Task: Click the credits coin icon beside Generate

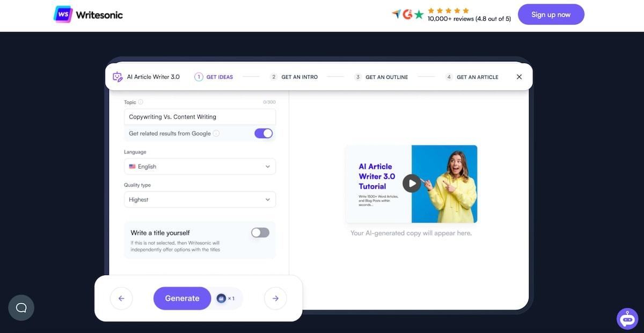Action: [x=221, y=298]
